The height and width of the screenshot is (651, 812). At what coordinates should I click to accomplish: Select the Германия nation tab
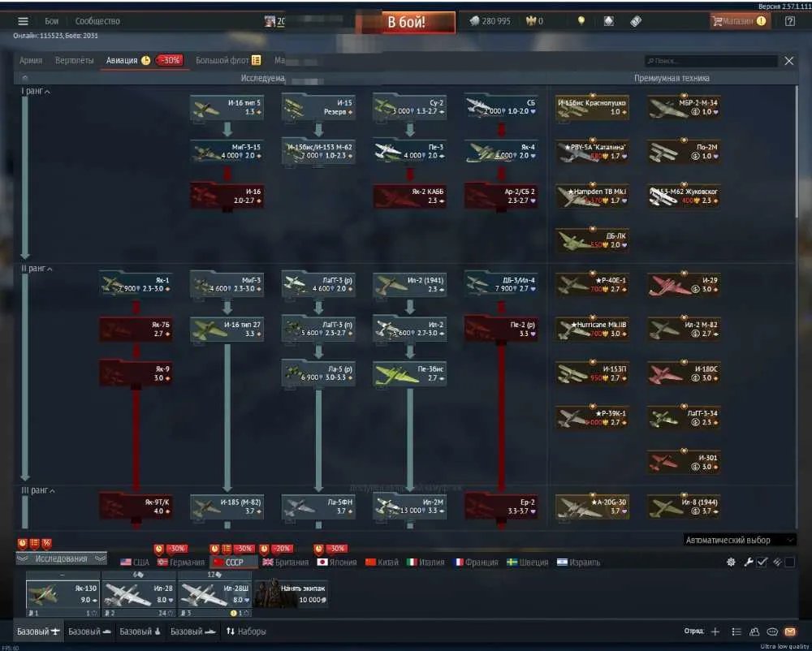coord(181,563)
